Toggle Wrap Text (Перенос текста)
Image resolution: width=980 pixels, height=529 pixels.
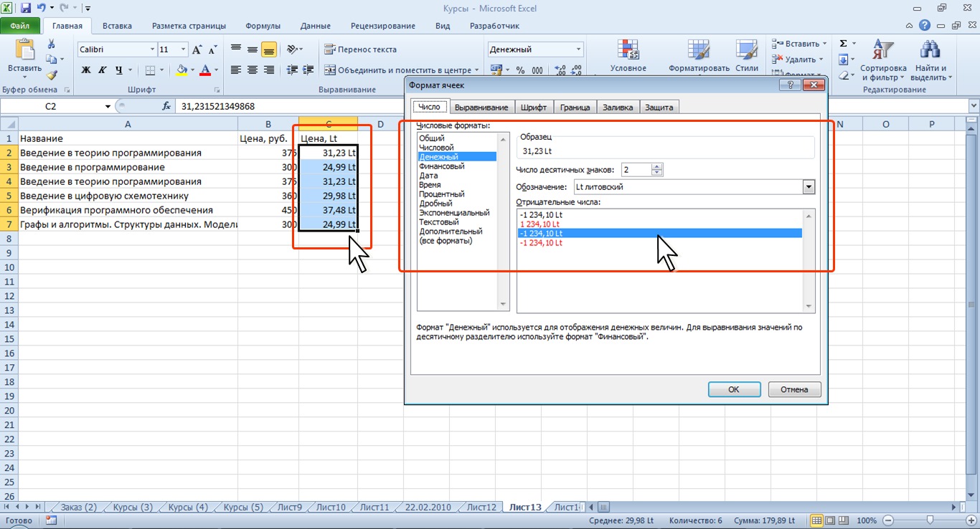361,49
